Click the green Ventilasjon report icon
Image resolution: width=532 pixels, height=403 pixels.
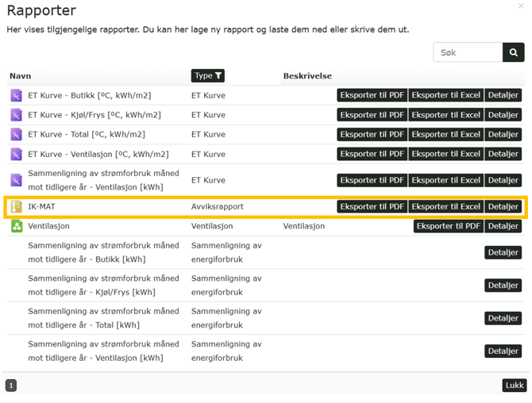(16, 226)
